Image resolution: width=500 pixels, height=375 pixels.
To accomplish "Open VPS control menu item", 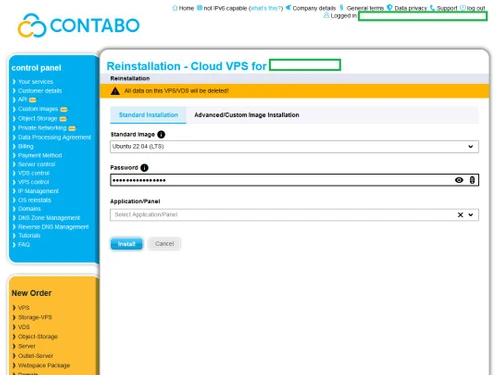I will [x=33, y=182].
